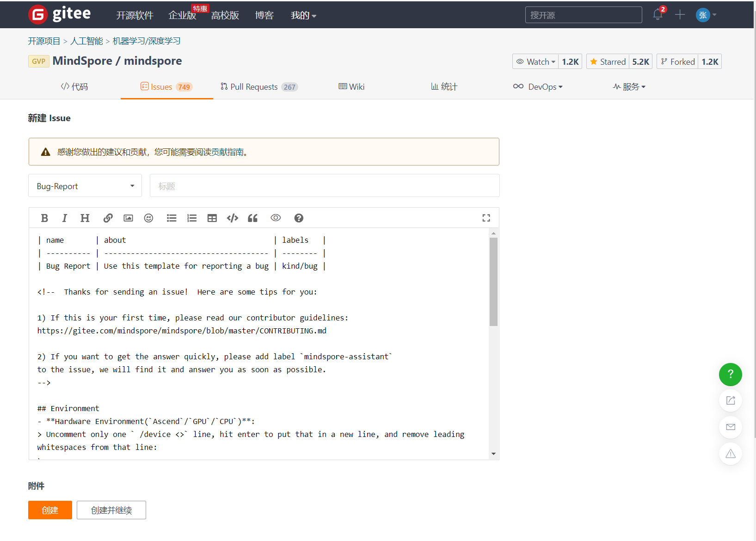
Task: Insert an image in the editor
Action: (128, 218)
